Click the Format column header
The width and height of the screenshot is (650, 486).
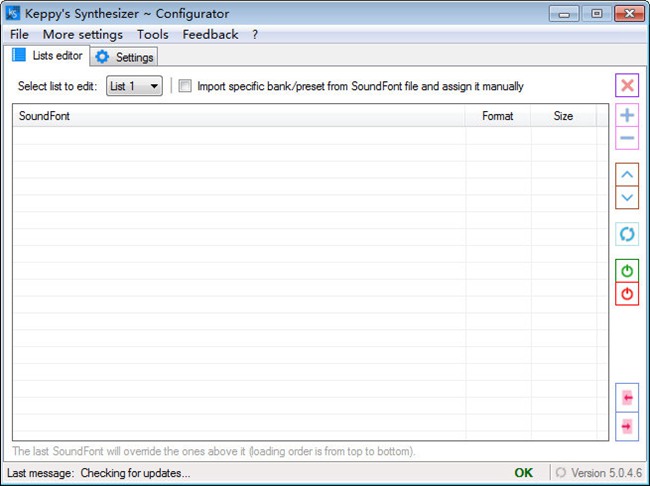(497, 116)
